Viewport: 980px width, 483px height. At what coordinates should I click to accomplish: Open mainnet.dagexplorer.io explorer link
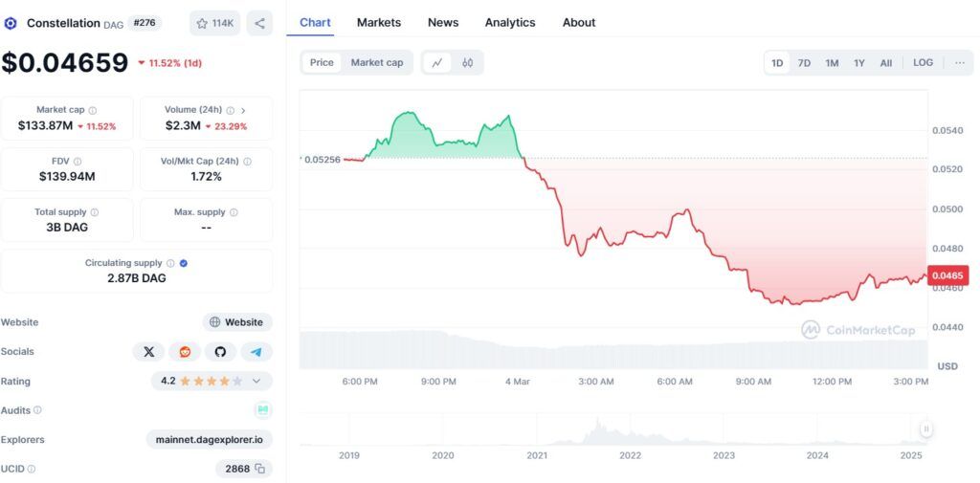pyautogui.click(x=210, y=439)
